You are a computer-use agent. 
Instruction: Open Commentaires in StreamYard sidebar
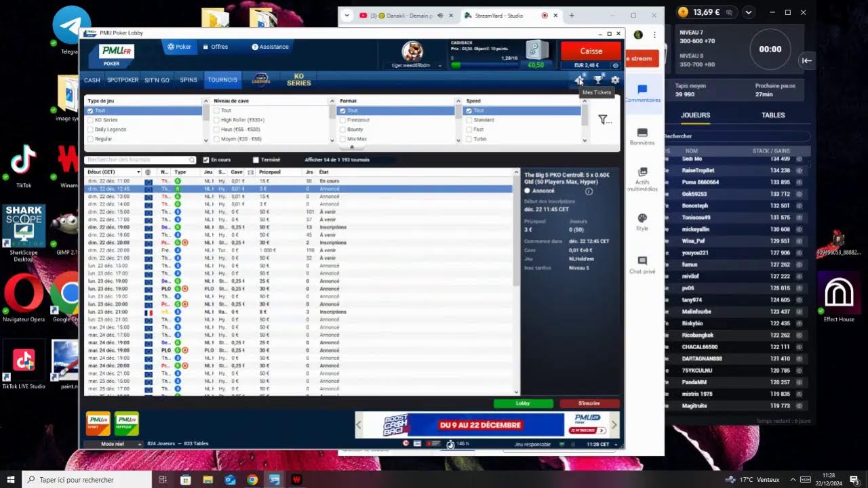coord(642,94)
